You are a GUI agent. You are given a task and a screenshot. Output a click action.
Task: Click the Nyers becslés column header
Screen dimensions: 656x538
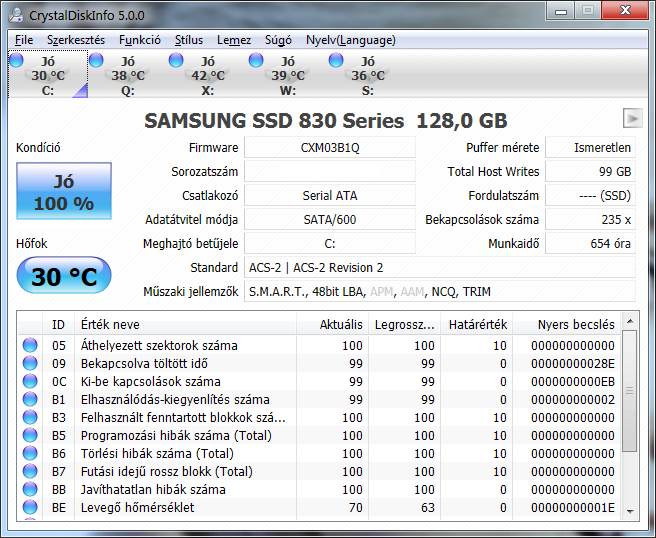tap(566, 324)
